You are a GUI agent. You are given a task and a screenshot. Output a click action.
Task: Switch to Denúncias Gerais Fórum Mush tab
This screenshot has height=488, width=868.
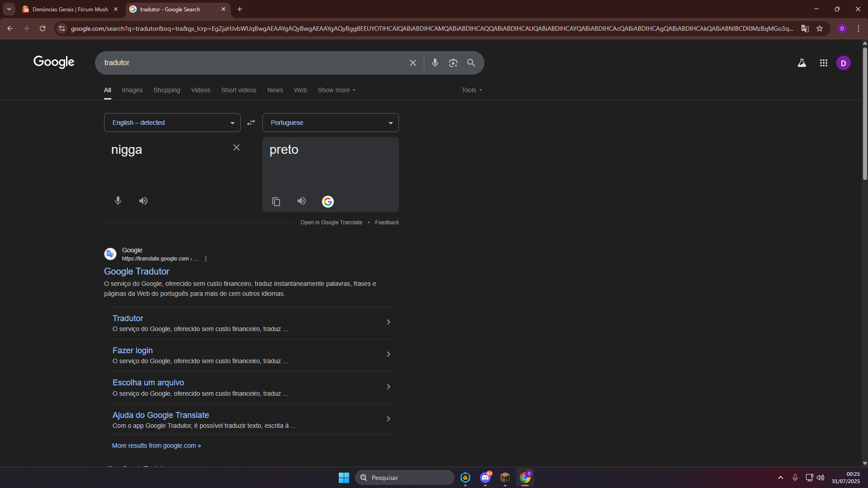pos(70,9)
